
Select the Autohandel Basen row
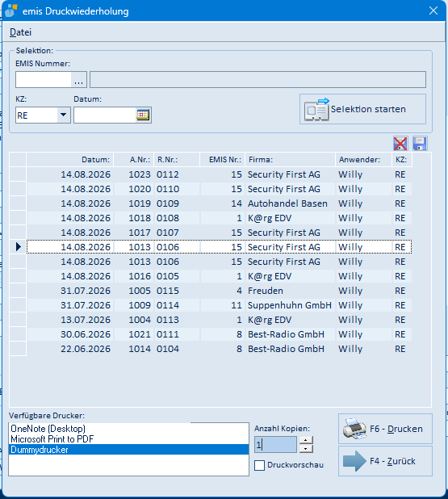click(220, 203)
